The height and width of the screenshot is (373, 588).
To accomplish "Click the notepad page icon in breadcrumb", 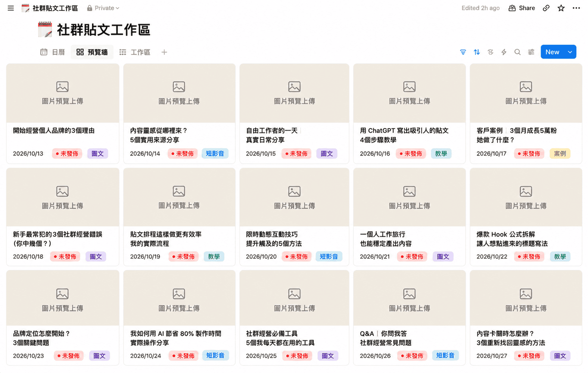I will click(25, 8).
